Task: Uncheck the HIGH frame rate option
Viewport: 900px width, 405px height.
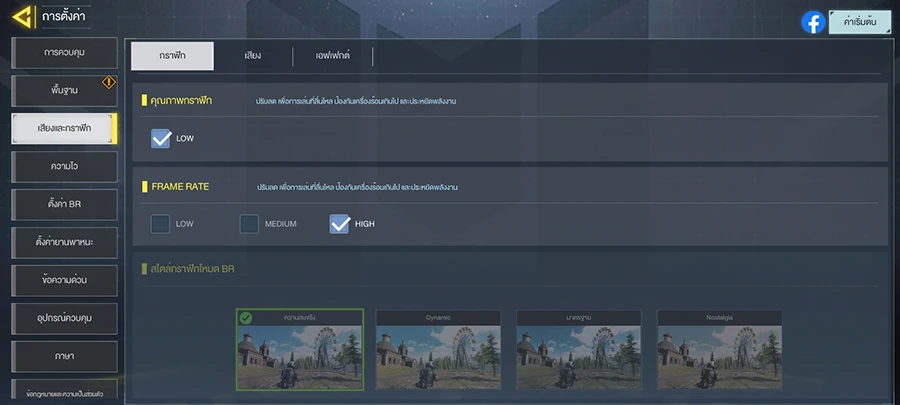Action: point(339,224)
